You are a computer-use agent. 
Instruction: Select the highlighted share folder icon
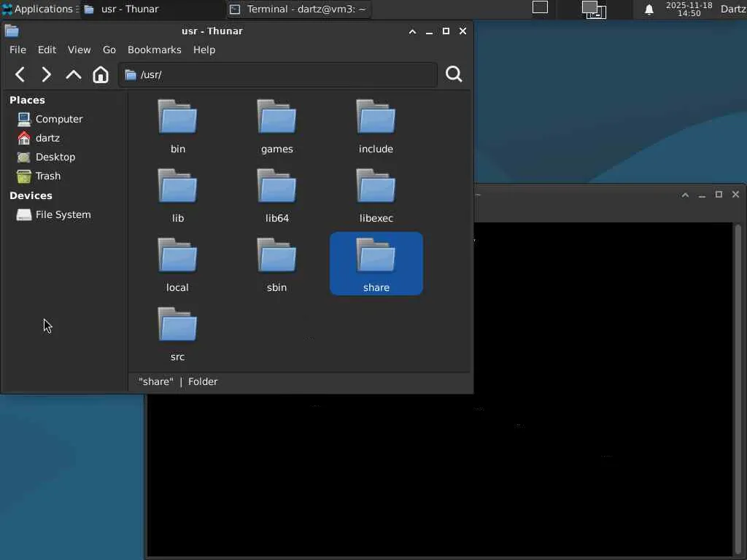click(x=376, y=255)
